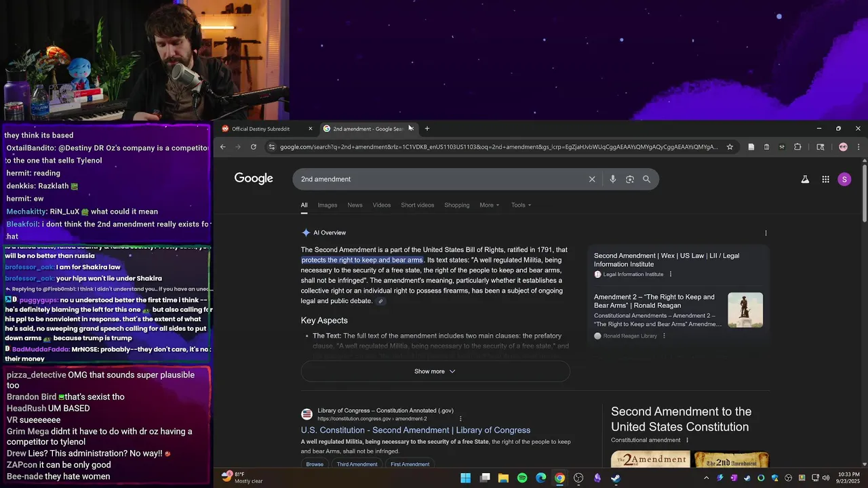This screenshot has height=488, width=868.
Task: Click the 'Key Aspects' heading
Action: 324,320
